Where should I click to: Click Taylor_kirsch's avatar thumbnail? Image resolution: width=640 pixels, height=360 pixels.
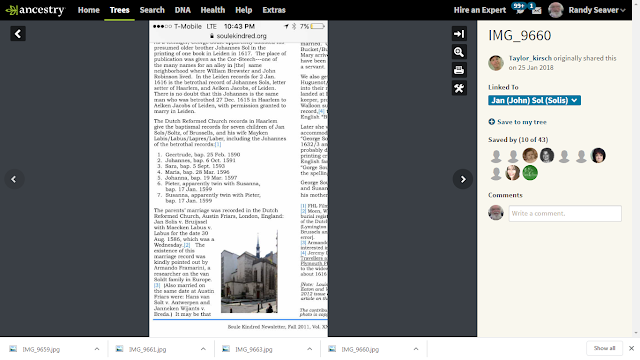point(496,63)
